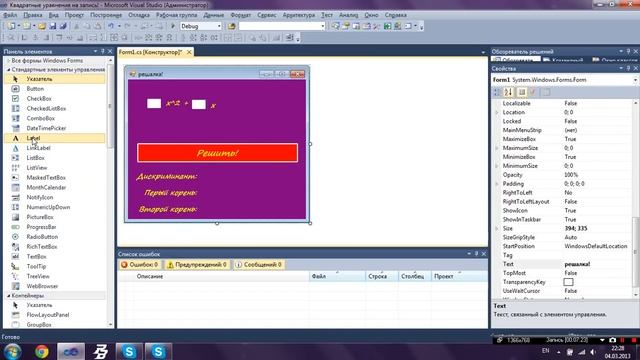Expand All Windows Forms toolbox group
The image size is (640, 360).
click(9, 60)
